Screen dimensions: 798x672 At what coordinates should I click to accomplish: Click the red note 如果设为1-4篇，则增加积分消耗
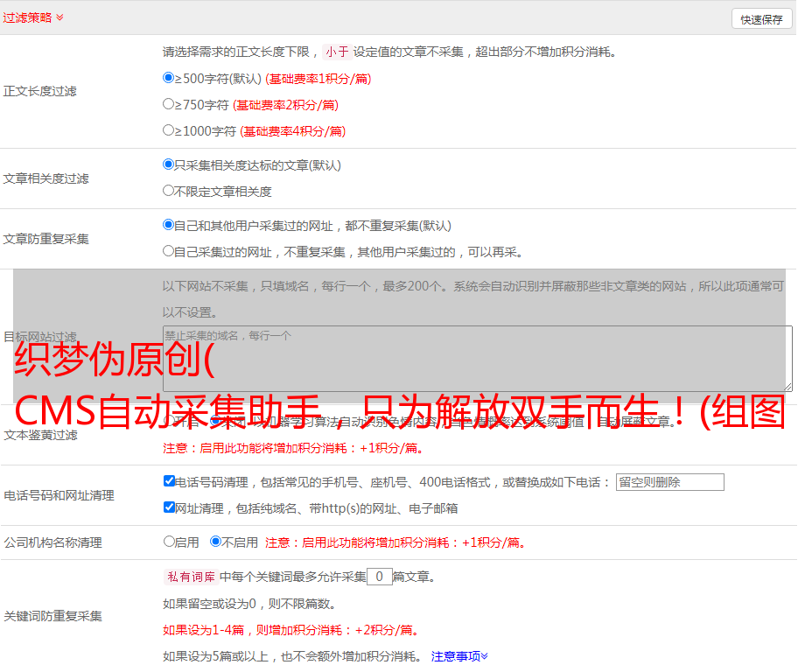coord(291,630)
